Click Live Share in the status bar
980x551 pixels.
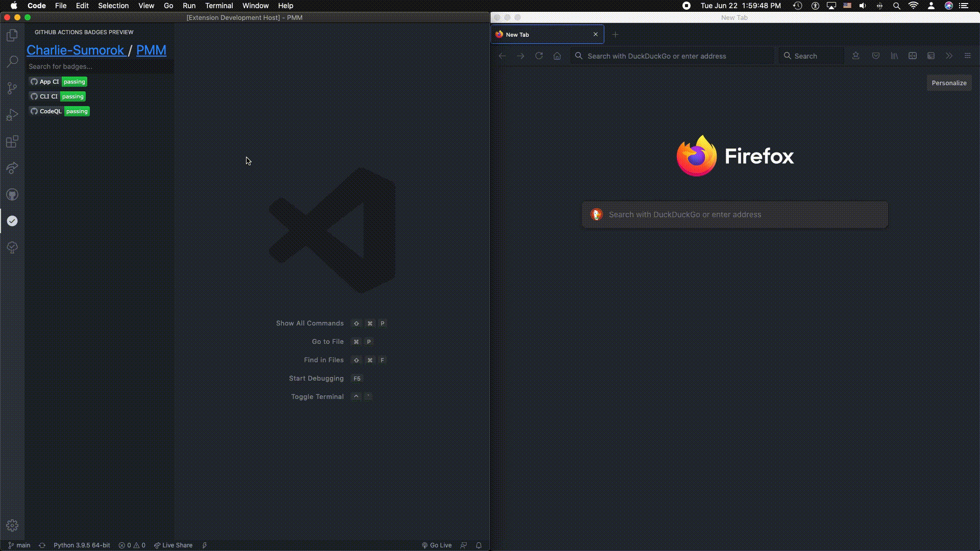[x=174, y=545]
